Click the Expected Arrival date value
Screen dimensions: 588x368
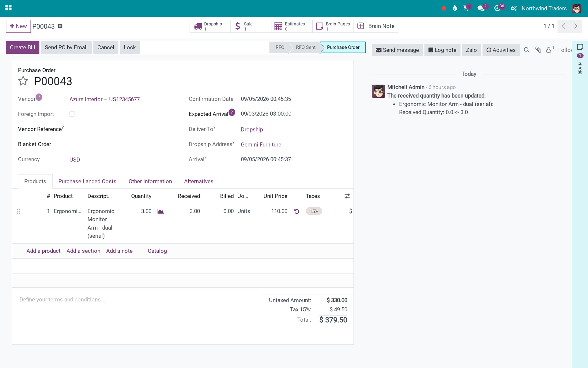[x=266, y=114]
